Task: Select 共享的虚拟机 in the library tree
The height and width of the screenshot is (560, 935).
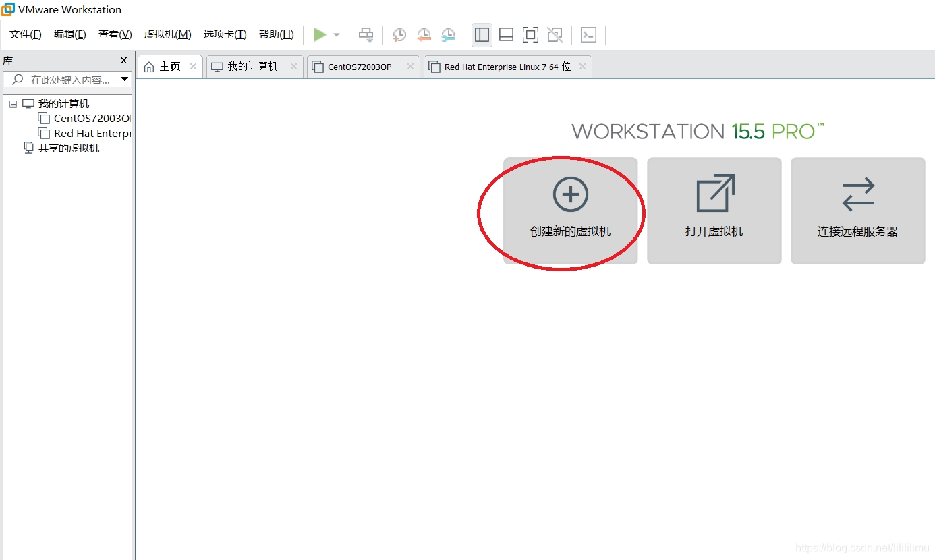Action: (69, 148)
